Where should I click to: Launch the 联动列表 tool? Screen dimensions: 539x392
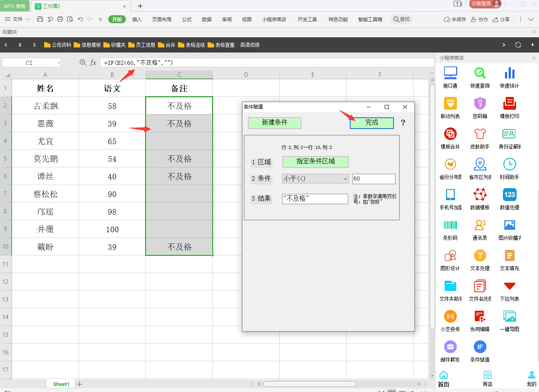pyautogui.click(x=450, y=108)
